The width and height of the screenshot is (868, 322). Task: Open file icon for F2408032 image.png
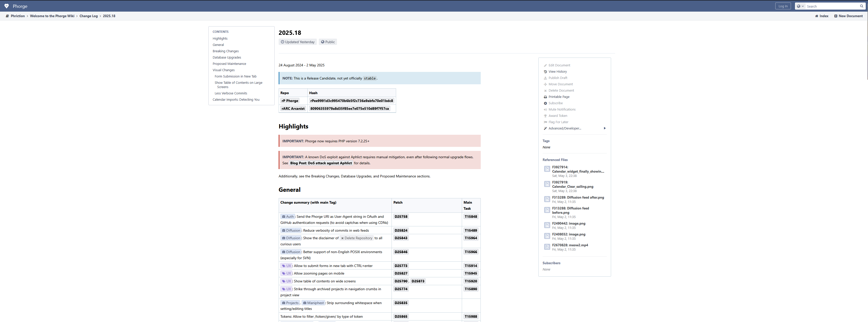(x=547, y=236)
